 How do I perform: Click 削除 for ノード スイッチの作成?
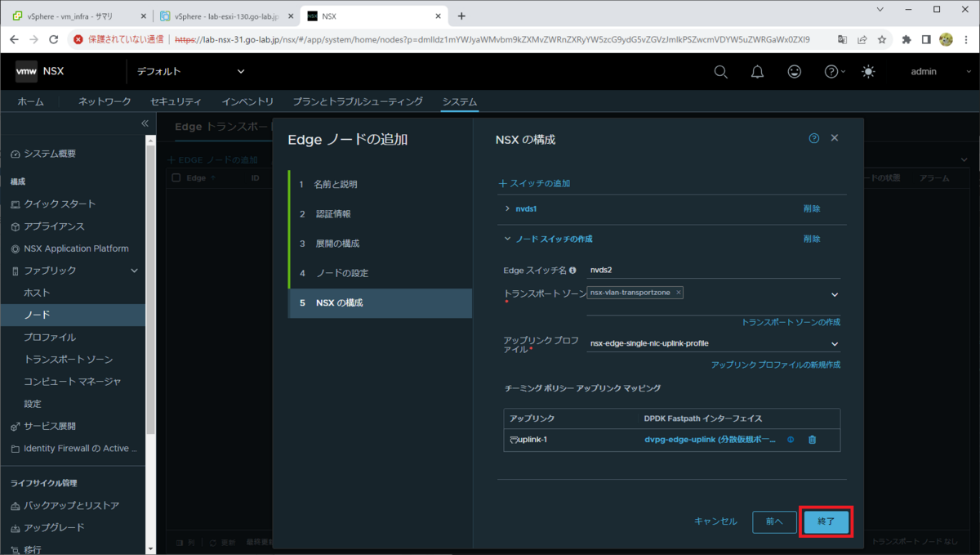(x=812, y=239)
